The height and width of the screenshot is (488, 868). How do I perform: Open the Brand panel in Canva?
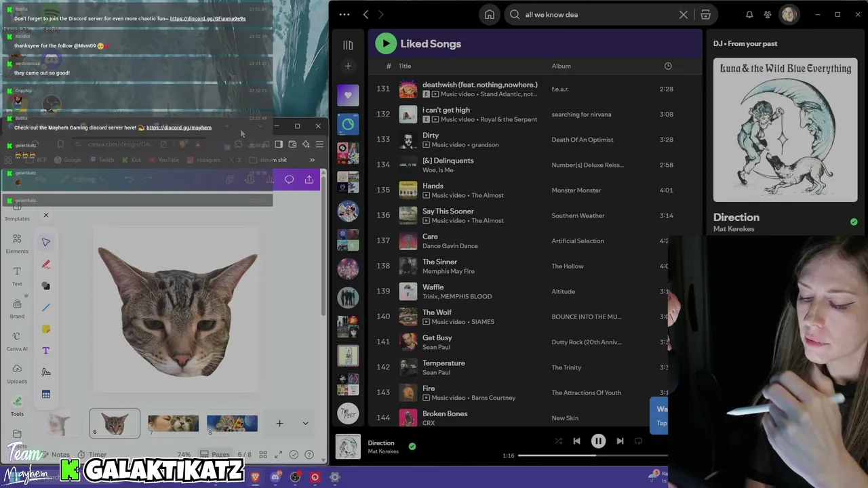point(17,308)
